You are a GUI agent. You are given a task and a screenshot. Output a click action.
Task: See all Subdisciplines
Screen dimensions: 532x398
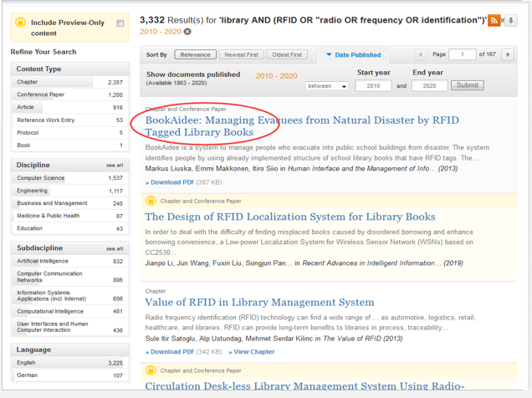coord(115,248)
